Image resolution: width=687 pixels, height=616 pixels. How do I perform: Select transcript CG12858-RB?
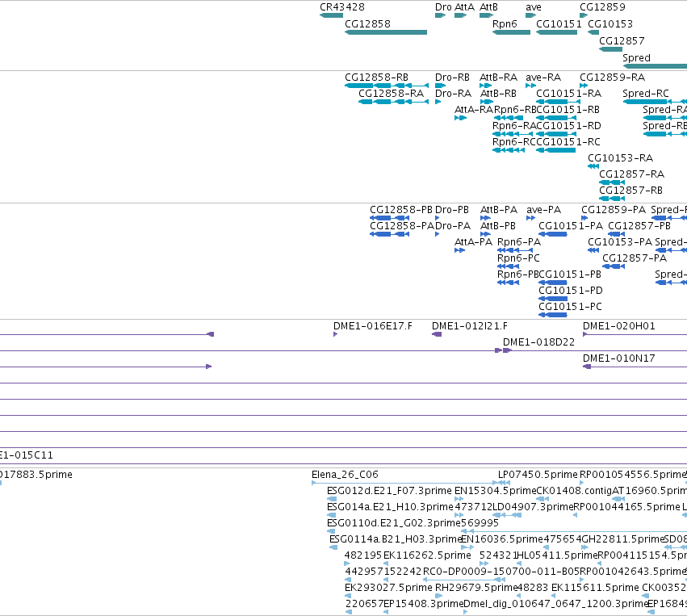coord(387,86)
